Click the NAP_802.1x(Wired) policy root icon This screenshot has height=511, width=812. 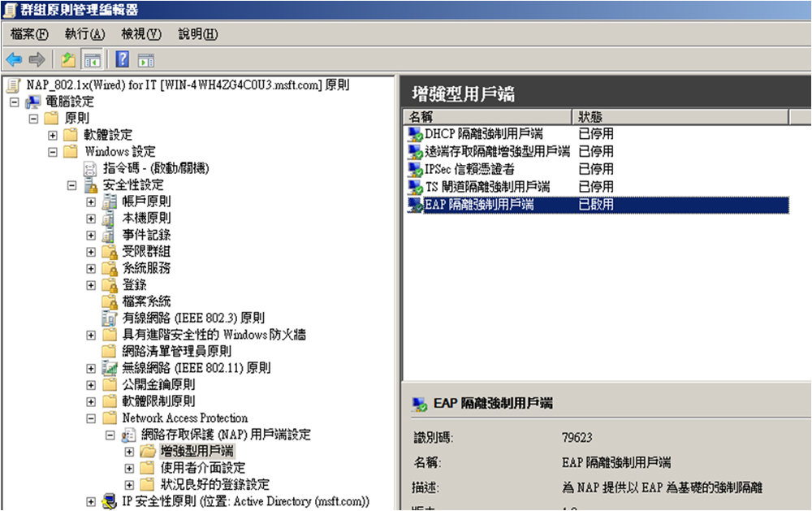click(x=14, y=85)
